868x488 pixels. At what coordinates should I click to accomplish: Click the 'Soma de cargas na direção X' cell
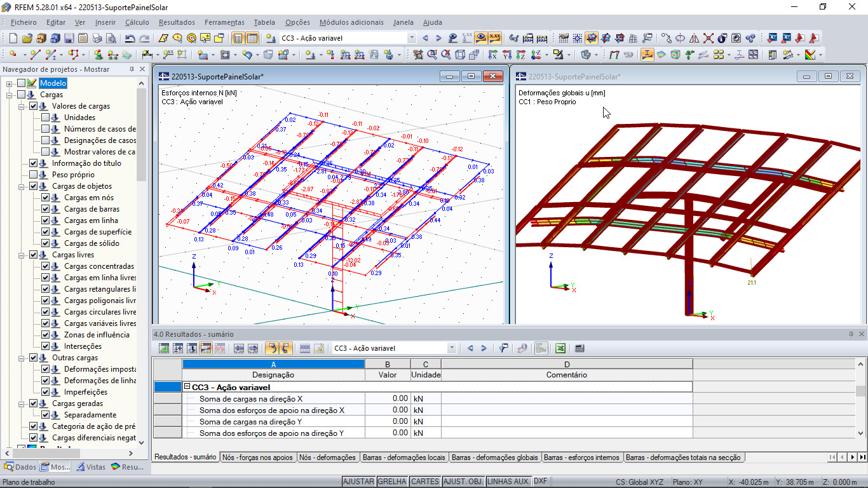pos(273,398)
